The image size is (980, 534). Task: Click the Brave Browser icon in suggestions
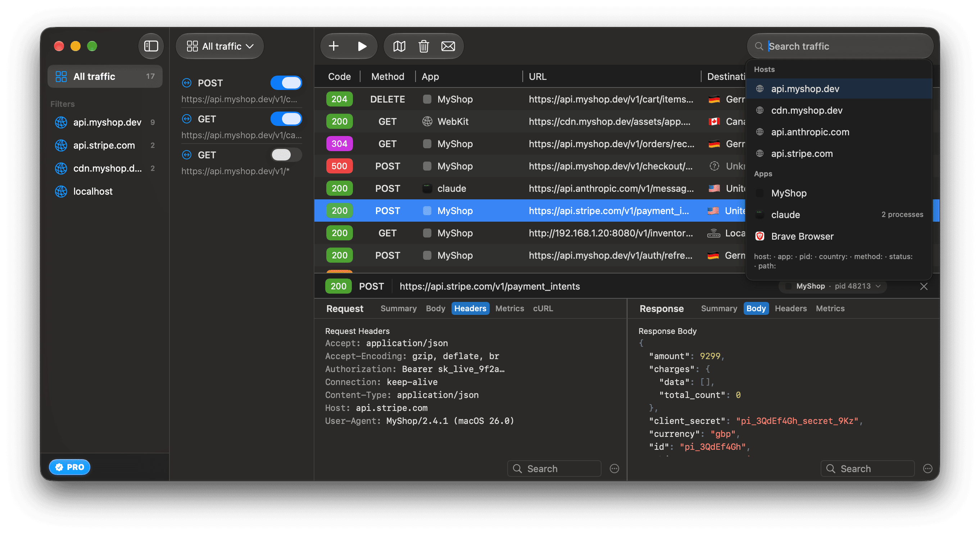(x=760, y=236)
